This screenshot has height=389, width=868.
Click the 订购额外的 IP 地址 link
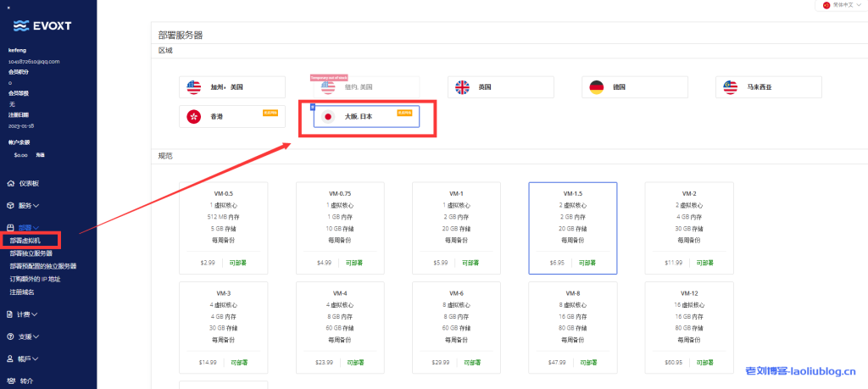click(47, 278)
